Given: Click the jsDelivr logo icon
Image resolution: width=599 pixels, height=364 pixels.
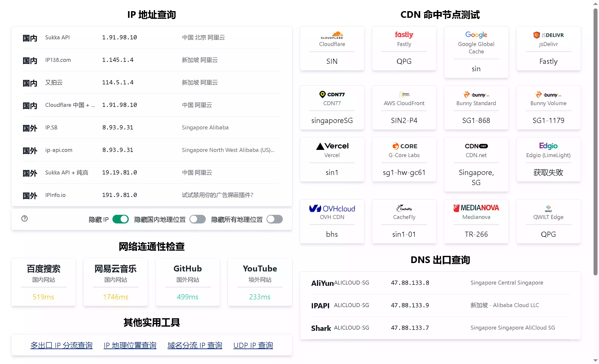Looking at the screenshot, I should pos(537,35).
